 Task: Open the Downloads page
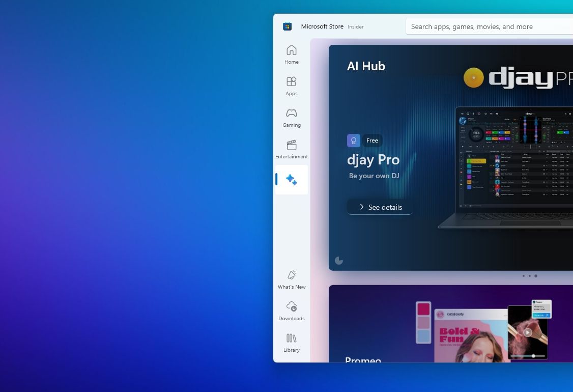(291, 311)
